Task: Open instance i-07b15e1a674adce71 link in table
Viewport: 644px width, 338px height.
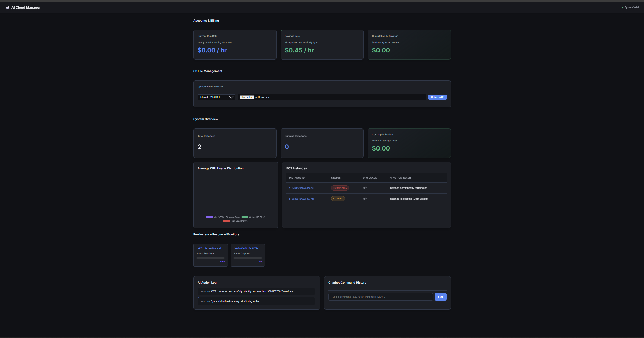Action: (x=301, y=188)
